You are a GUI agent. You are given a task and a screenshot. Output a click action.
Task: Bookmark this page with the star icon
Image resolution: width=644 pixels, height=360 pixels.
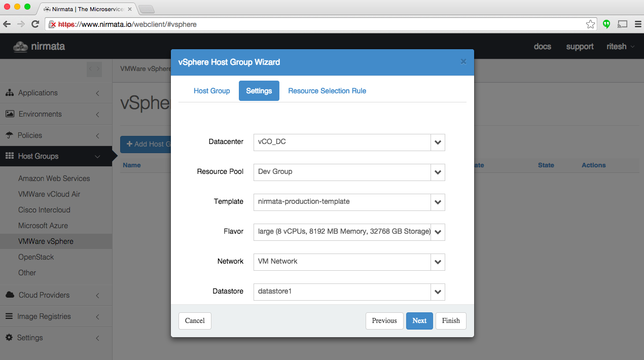[590, 24]
